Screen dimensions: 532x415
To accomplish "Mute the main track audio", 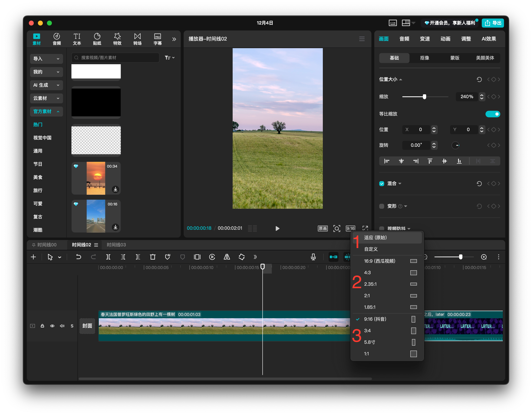I will pos(62,326).
